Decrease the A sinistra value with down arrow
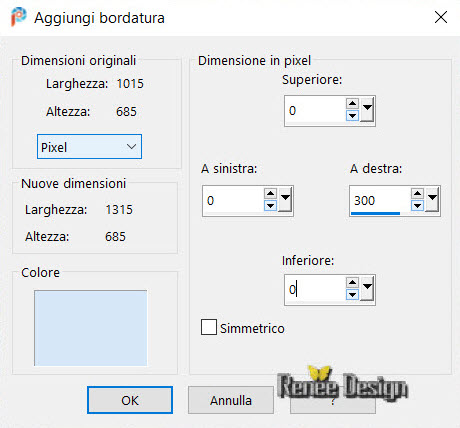 coord(270,206)
